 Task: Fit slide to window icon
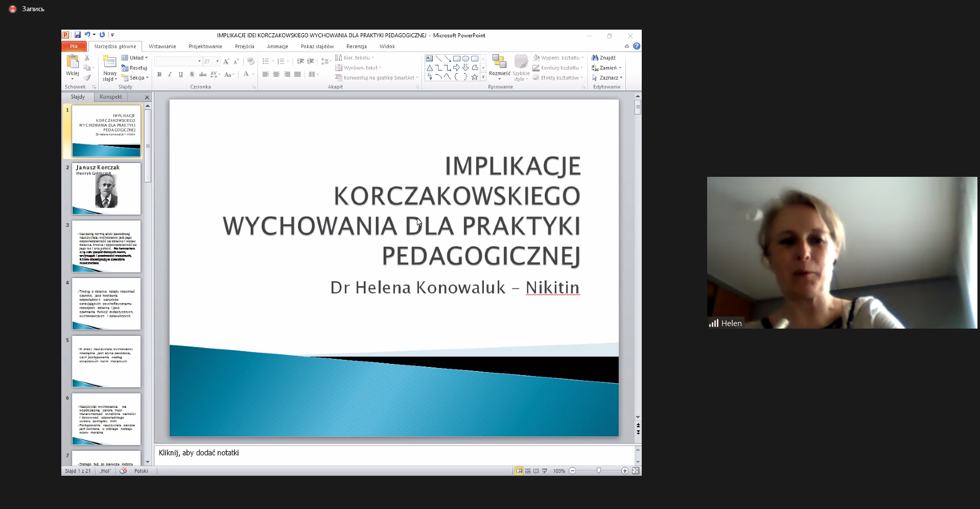coord(636,471)
